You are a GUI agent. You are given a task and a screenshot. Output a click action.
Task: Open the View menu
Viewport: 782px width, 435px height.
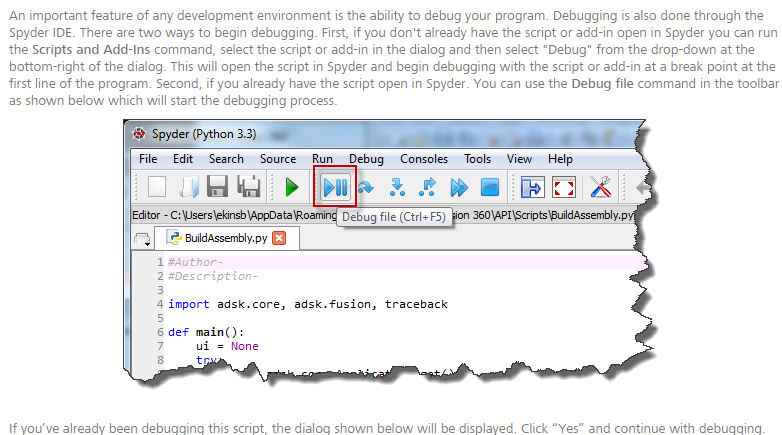pyautogui.click(x=519, y=159)
